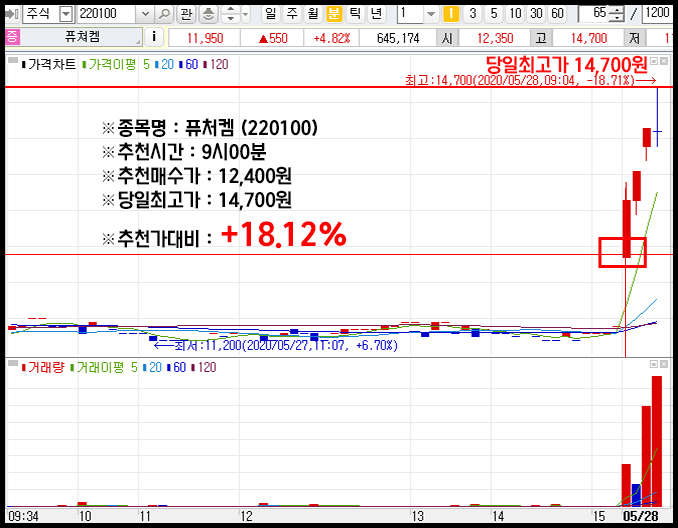Choose the 3-minute interval button
This screenshot has width=678, height=528.
coord(473,14)
